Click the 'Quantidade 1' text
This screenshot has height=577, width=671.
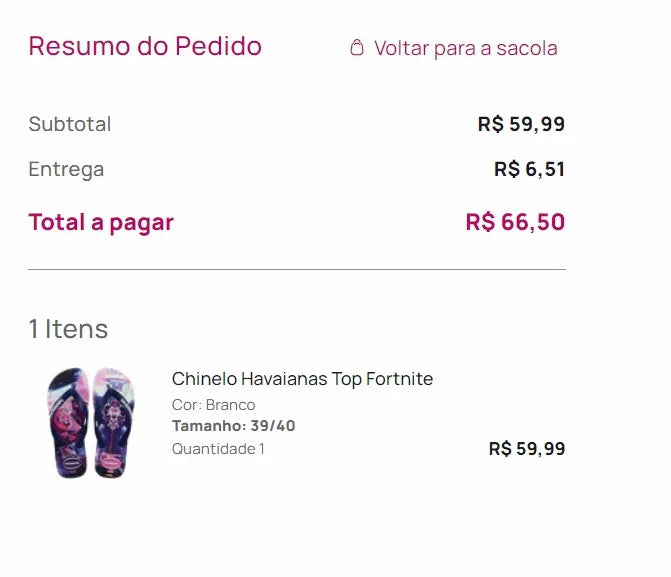pyautogui.click(x=218, y=449)
